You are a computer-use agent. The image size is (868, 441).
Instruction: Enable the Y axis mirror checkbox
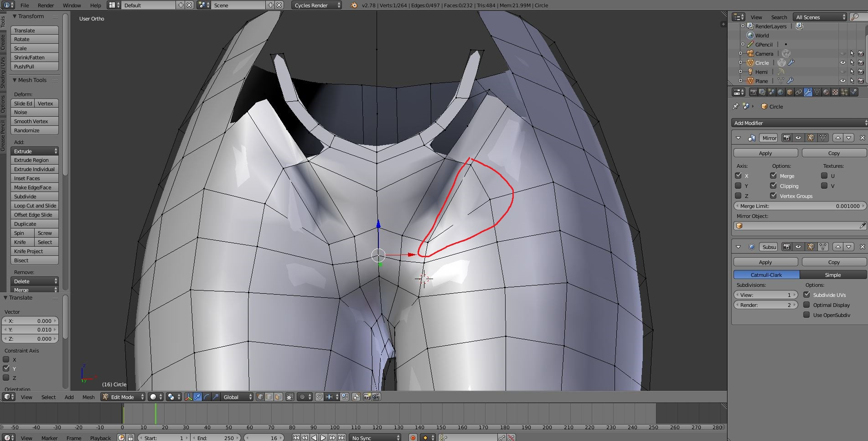(738, 186)
